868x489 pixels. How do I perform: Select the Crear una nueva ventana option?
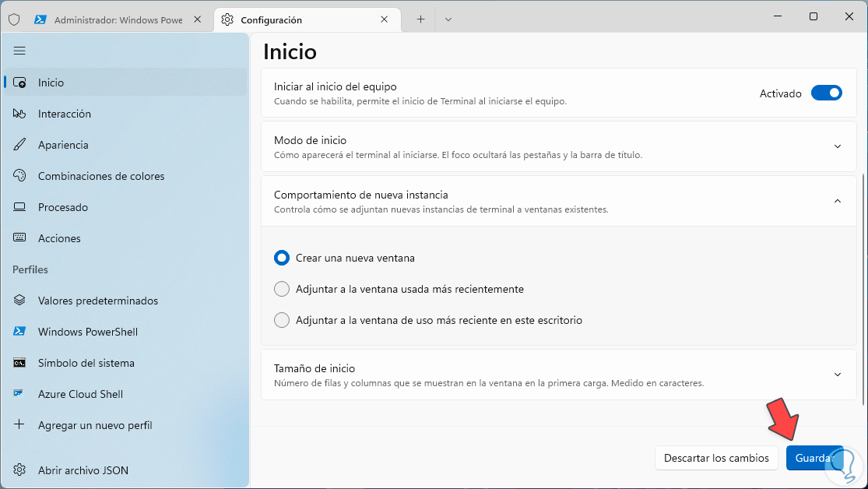282,258
